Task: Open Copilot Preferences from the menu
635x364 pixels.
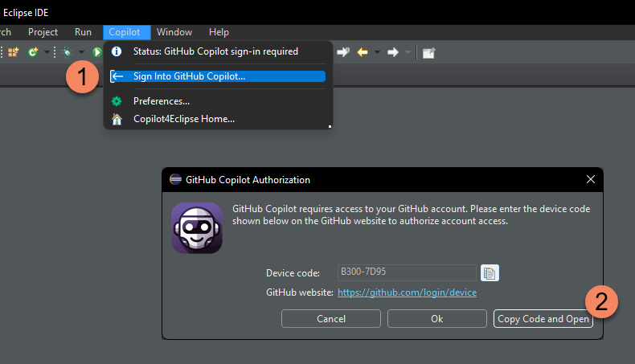Action: tap(218, 101)
